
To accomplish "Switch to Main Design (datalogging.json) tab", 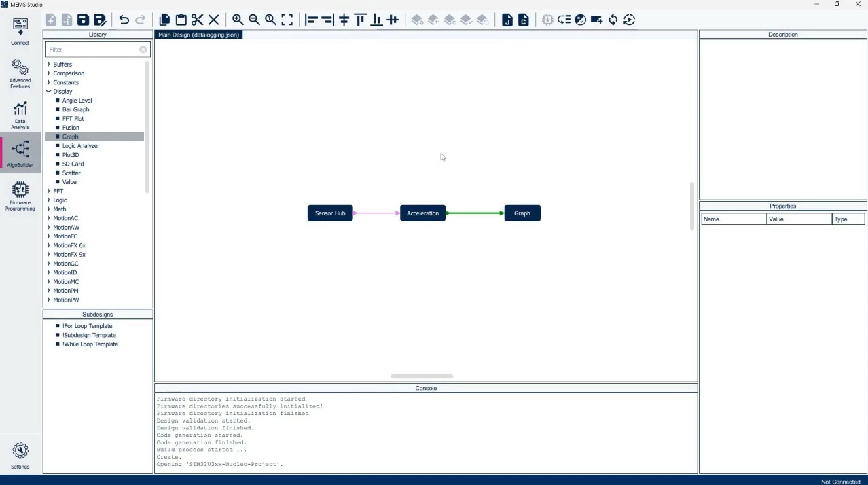I will [x=198, y=35].
